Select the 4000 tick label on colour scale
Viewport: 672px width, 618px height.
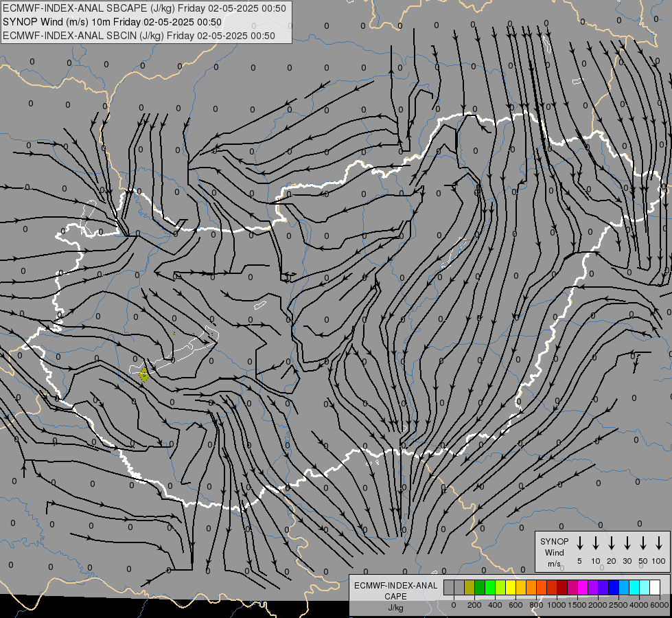[639, 605]
